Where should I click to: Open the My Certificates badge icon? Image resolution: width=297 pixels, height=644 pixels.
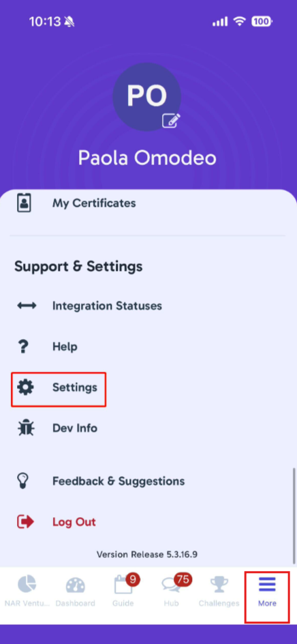[x=25, y=203]
